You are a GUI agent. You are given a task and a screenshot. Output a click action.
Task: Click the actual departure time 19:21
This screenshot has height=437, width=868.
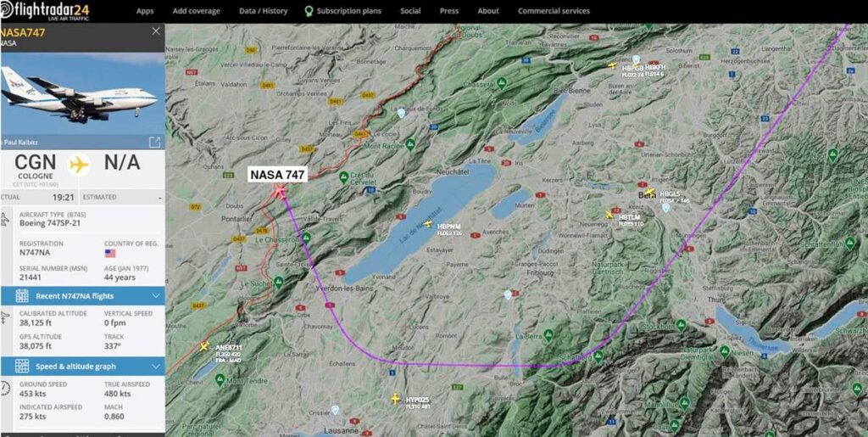pyautogui.click(x=63, y=197)
